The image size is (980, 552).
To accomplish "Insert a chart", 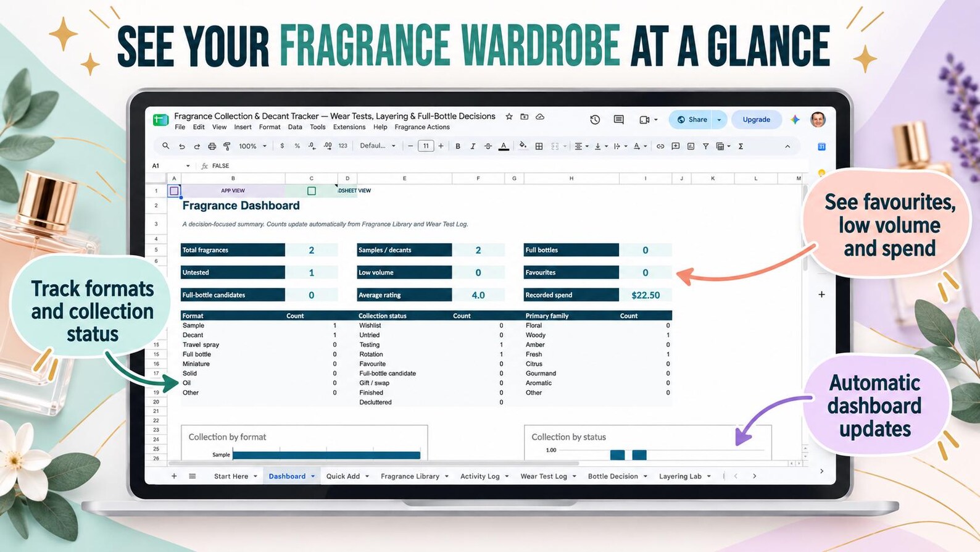I will [691, 146].
